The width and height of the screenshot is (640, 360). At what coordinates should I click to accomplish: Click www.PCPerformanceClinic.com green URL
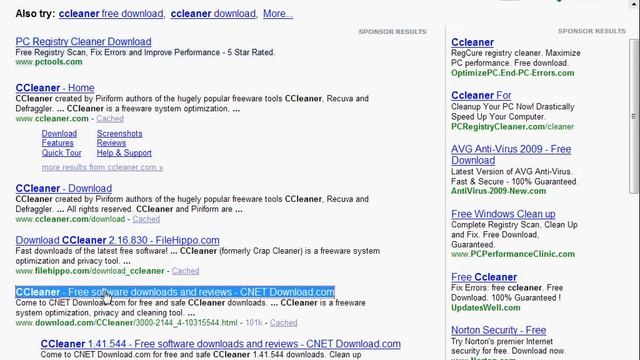[x=513, y=254]
